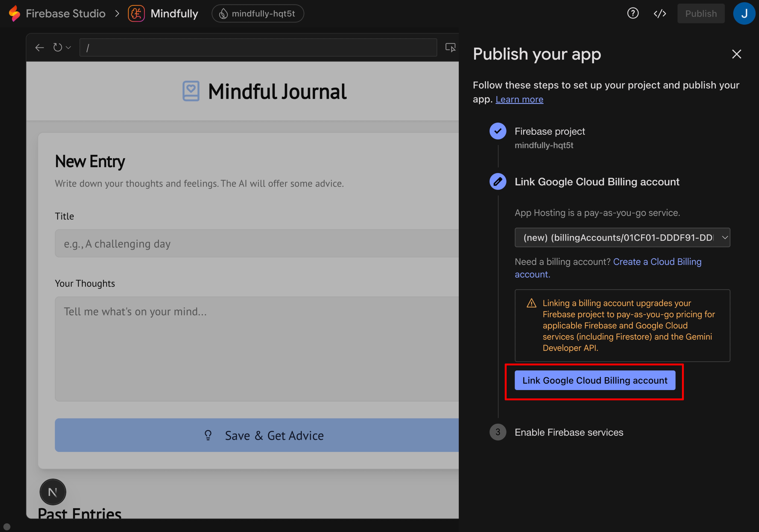Click the edit pencil step icon
The image size is (759, 532).
498,182
